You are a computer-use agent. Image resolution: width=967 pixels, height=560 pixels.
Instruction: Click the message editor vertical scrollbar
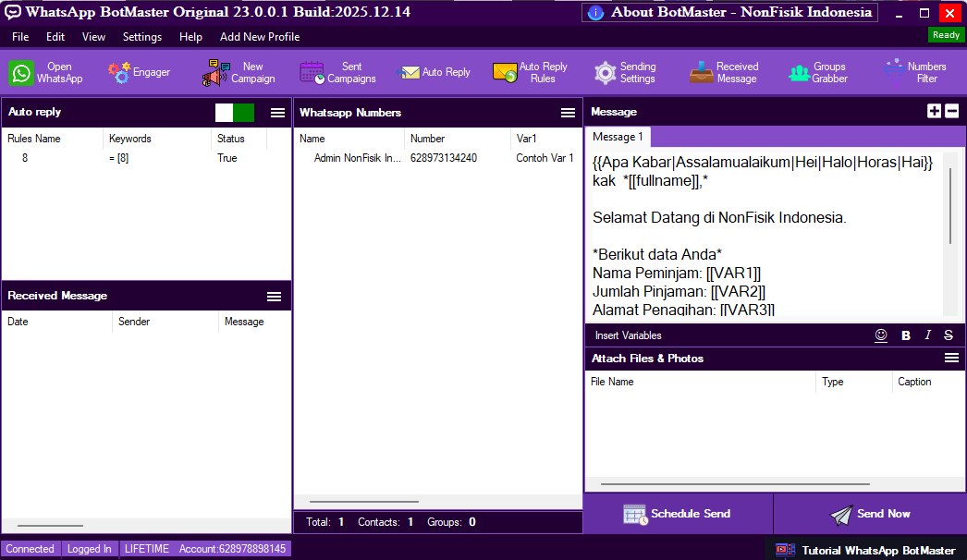click(x=949, y=207)
